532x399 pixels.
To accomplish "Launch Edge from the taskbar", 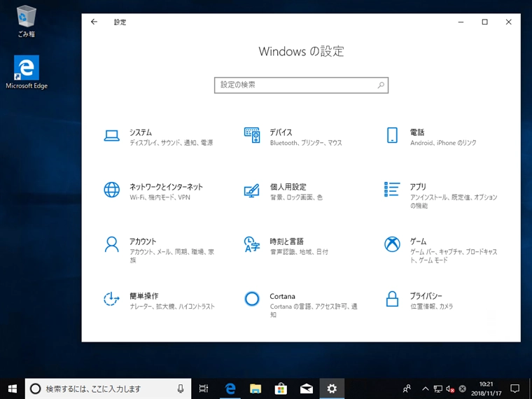I will point(230,388).
